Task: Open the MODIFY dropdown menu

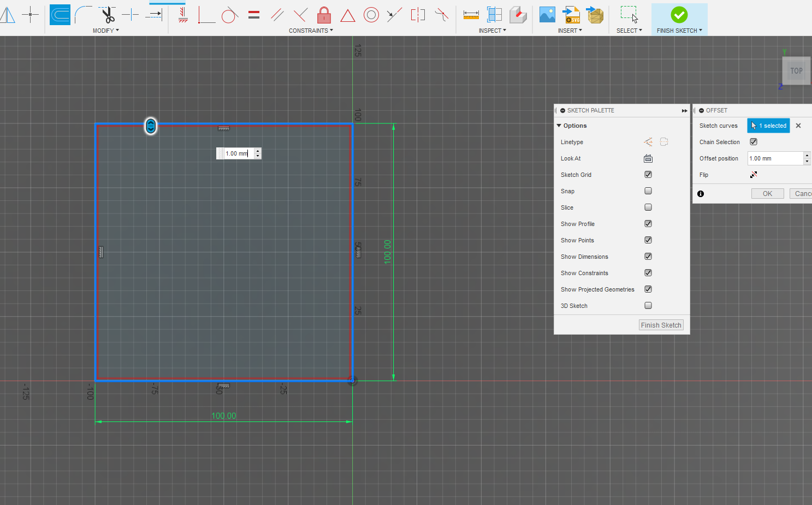Action: (x=105, y=31)
